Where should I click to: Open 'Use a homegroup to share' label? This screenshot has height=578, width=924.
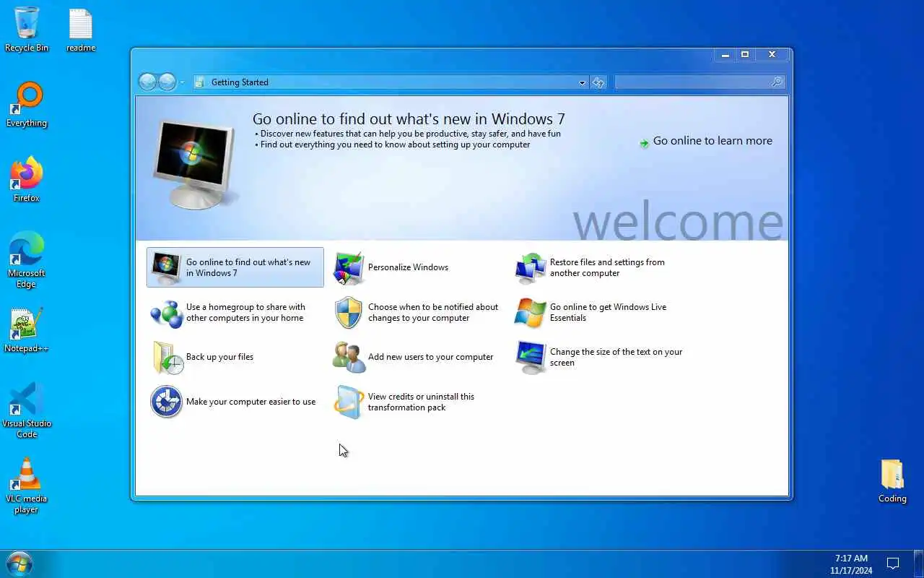[245, 312]
